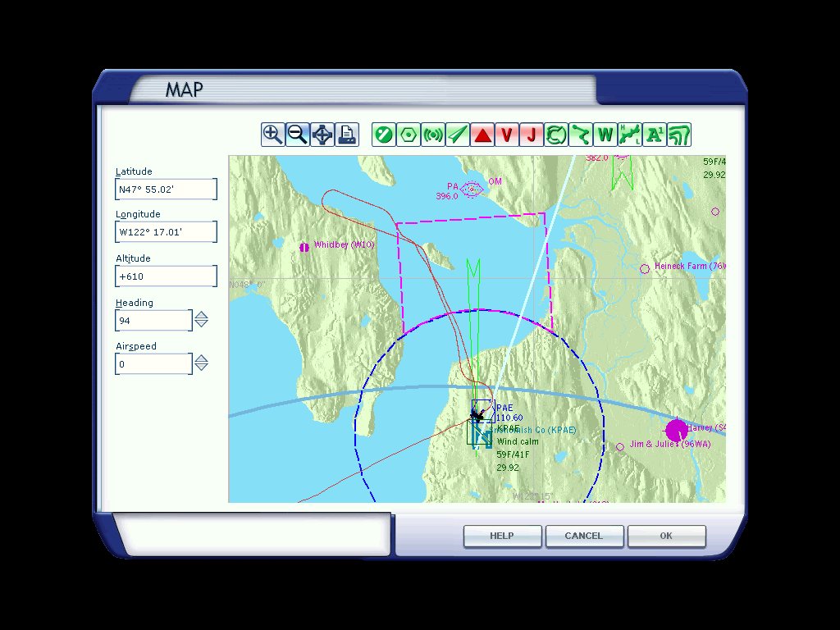Print the map
The width and height of the screenshot is (840, 630).
pos(347,135)
